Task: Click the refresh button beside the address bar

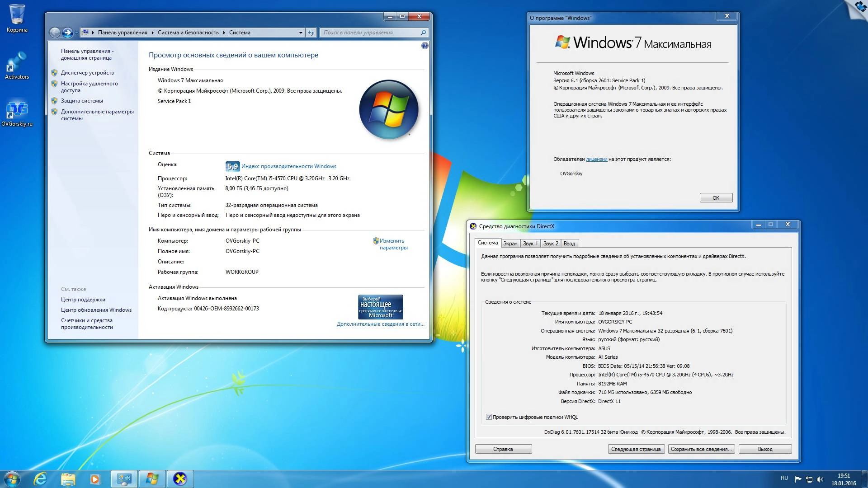Action: (311, 33)
